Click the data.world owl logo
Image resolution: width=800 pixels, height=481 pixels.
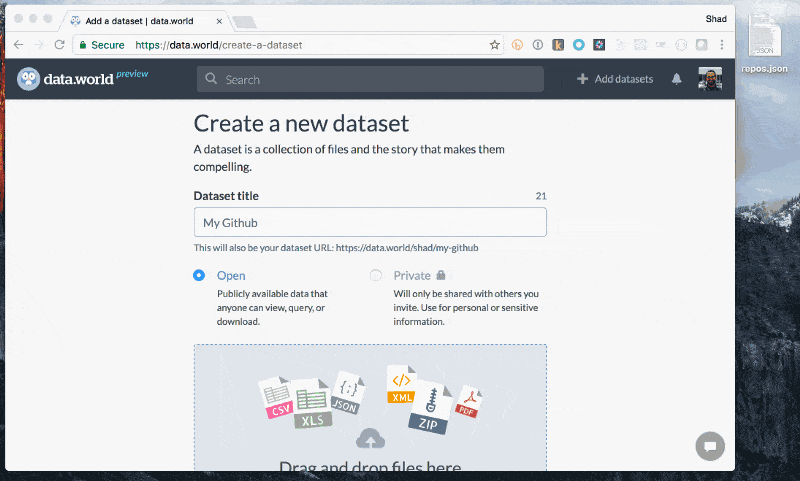point(29,79)
